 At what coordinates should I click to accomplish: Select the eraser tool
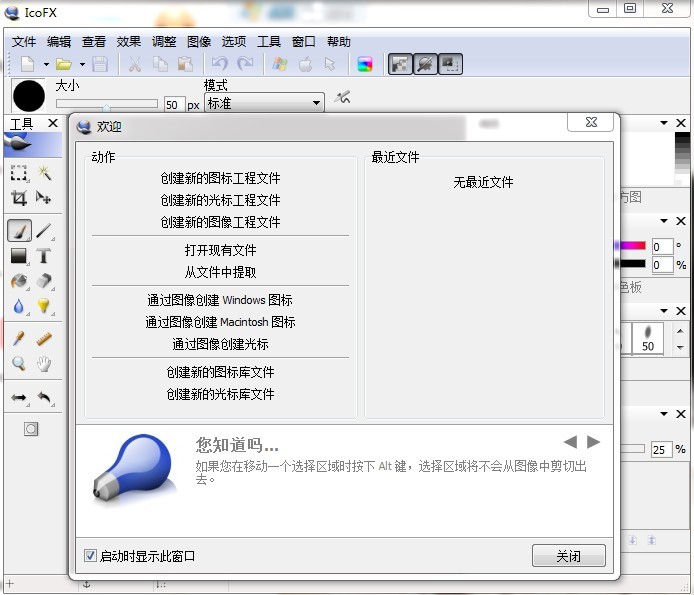tap(44, 281)
